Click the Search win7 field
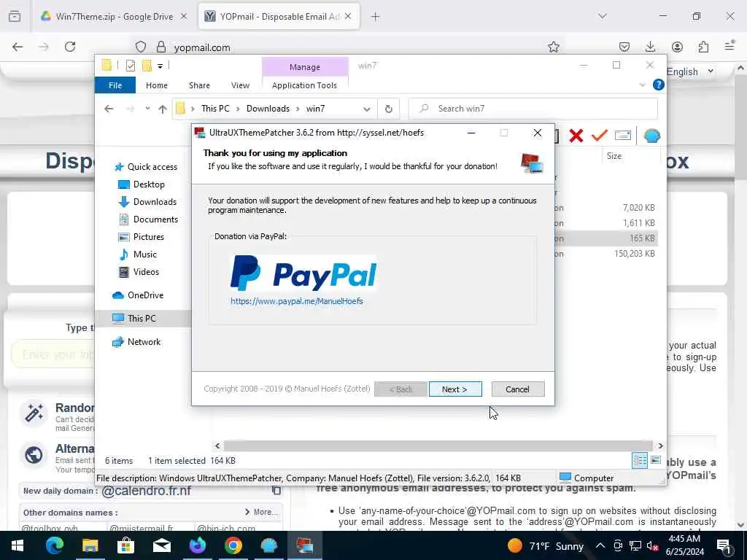Screen dimensions: 747x560 pos(533,109)
